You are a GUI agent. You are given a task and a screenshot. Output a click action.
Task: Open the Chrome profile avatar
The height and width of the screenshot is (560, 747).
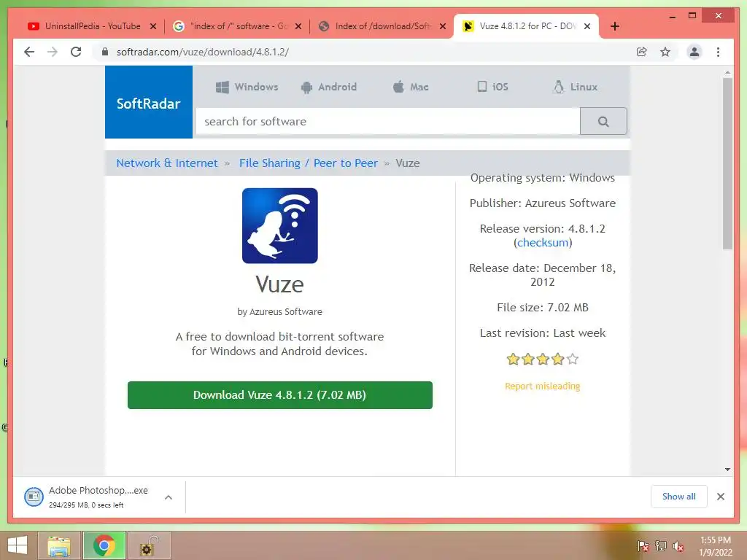694,52
